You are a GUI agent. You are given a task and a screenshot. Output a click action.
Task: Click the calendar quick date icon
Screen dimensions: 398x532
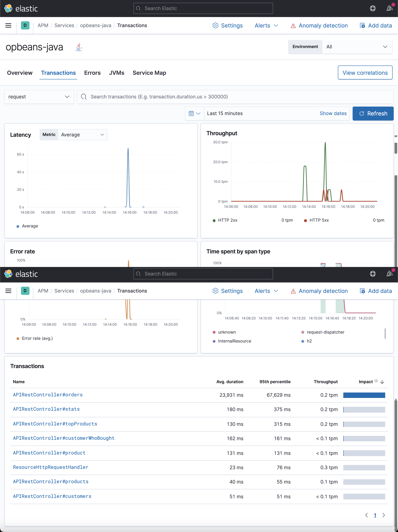click(194, 114)
